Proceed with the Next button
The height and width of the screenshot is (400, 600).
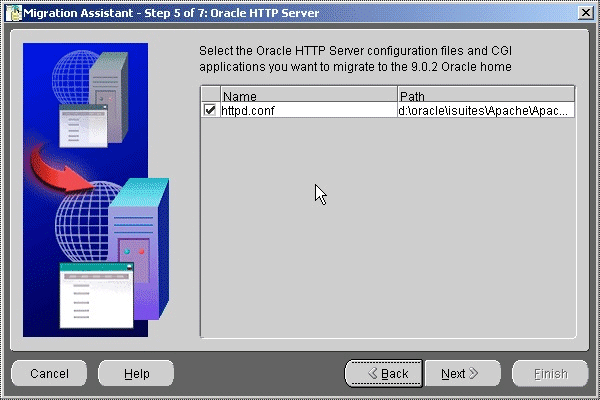pos(463,374)
